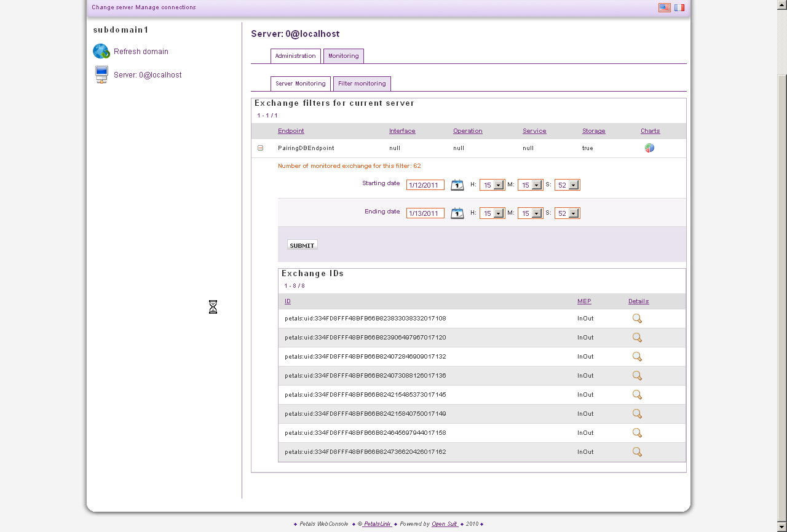The width and height of the screenshot is (787, 532).
Task: Select Server: 0@localhost in sidebar
Action: [x=148, y=75]
